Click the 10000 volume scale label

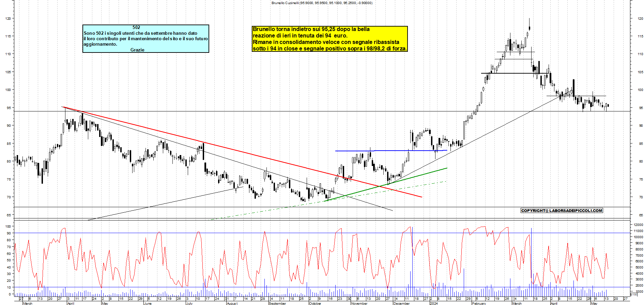[x=638, y=237]
